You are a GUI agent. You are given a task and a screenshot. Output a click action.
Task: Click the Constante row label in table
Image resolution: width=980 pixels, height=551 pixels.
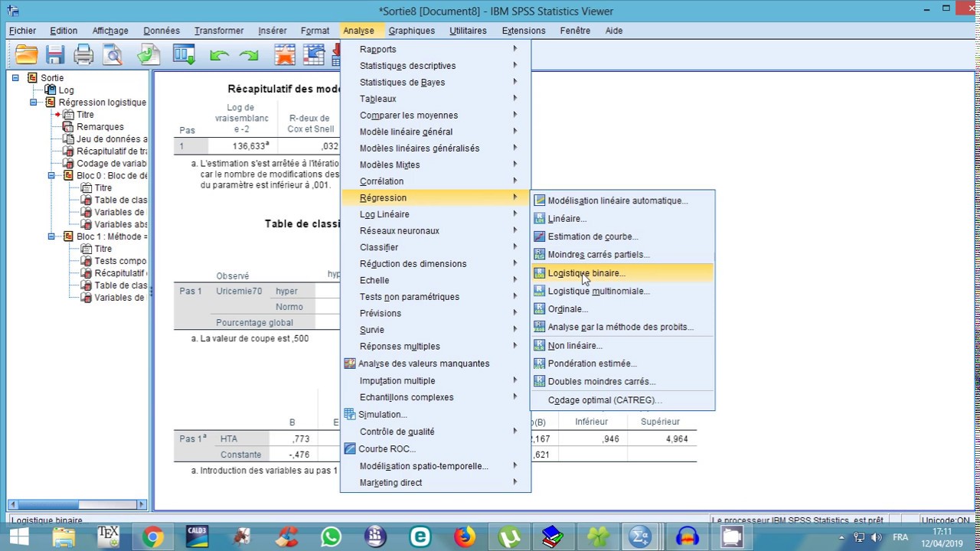(240, 455)
